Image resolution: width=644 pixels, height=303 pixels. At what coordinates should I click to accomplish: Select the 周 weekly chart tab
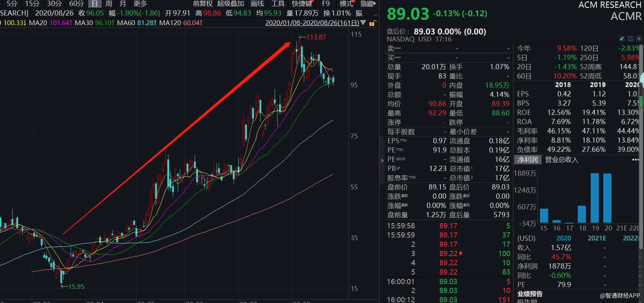(x=109, y=4)
